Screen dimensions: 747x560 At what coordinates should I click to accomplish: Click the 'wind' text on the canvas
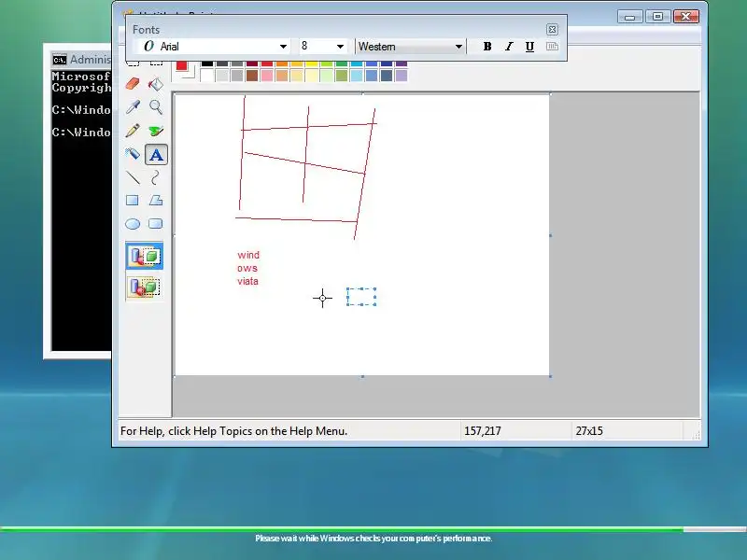point(248,255)
